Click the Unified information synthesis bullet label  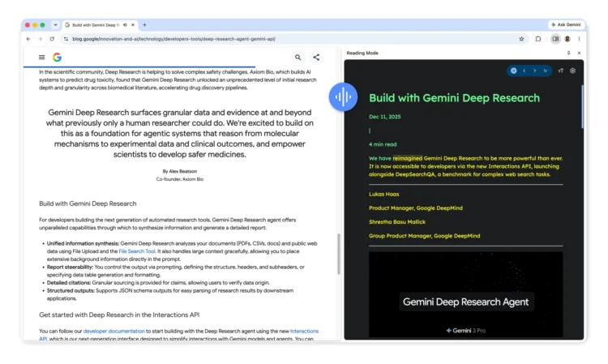[x=83, y=243]
